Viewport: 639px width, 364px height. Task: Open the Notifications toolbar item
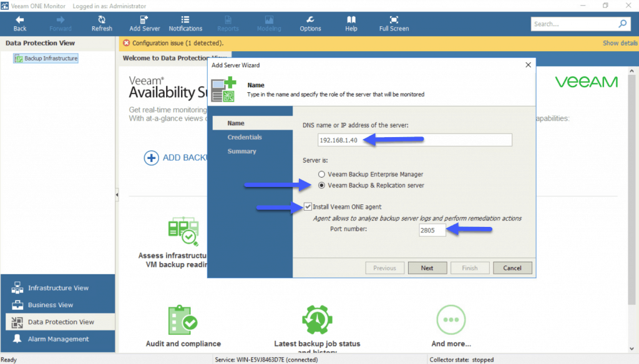[x=185, y=21]
